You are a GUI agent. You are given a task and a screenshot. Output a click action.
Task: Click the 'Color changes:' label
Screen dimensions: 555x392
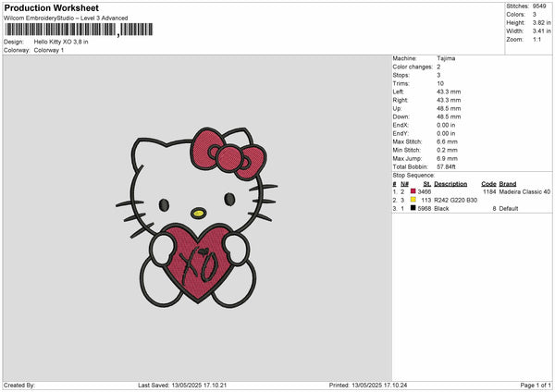click(x=413, y=67)
